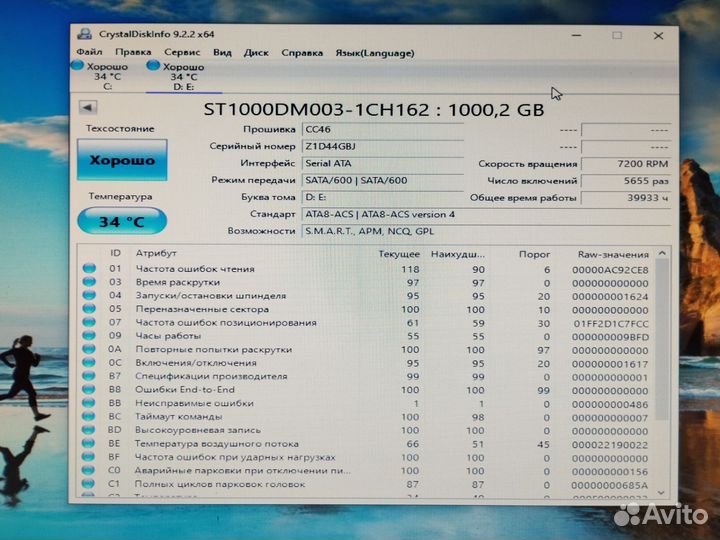Click the status icon for attribute 01
Viewport: 720px width, 540px height.
[89, 269]
